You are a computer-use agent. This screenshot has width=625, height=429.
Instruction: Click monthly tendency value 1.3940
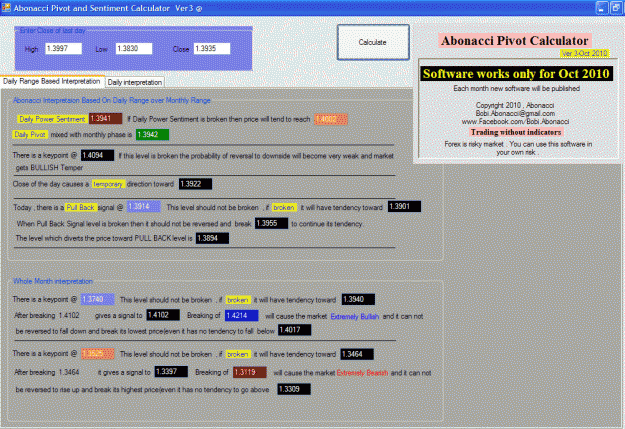pyautogui.click(x=358, y=299)
